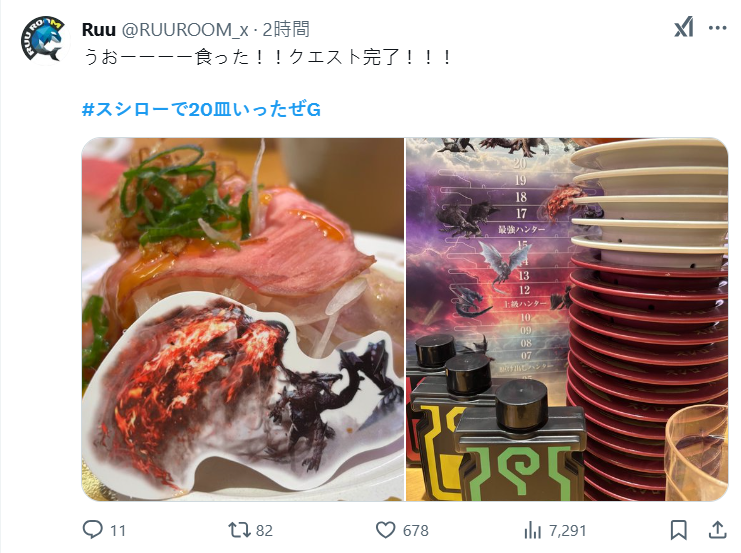The height and width of the screenshot is (553, 741).
Task: Click the share upload arrow icon
Action: click(x=717, y=530)
